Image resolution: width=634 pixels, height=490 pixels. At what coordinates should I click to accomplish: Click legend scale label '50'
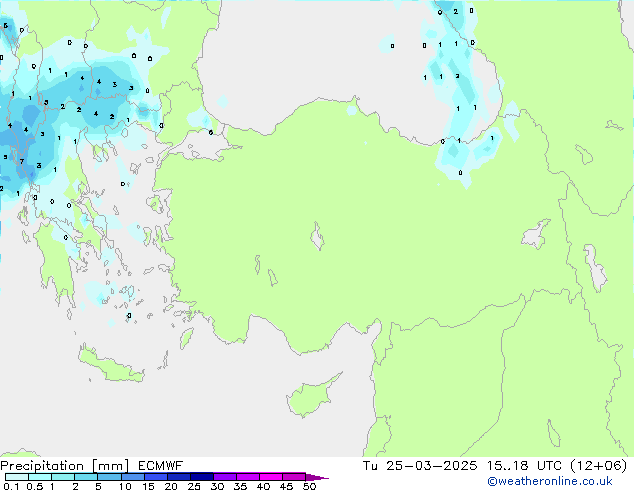(x=309, y=486)
